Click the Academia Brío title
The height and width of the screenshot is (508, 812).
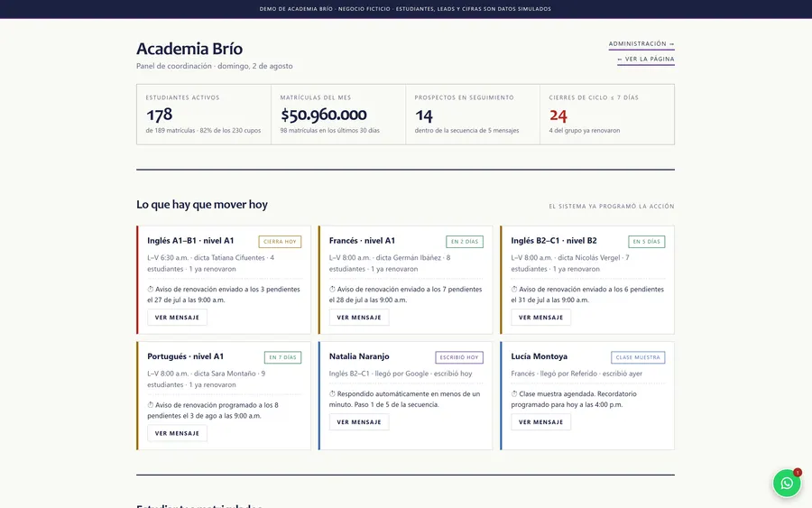pos(189,49)
